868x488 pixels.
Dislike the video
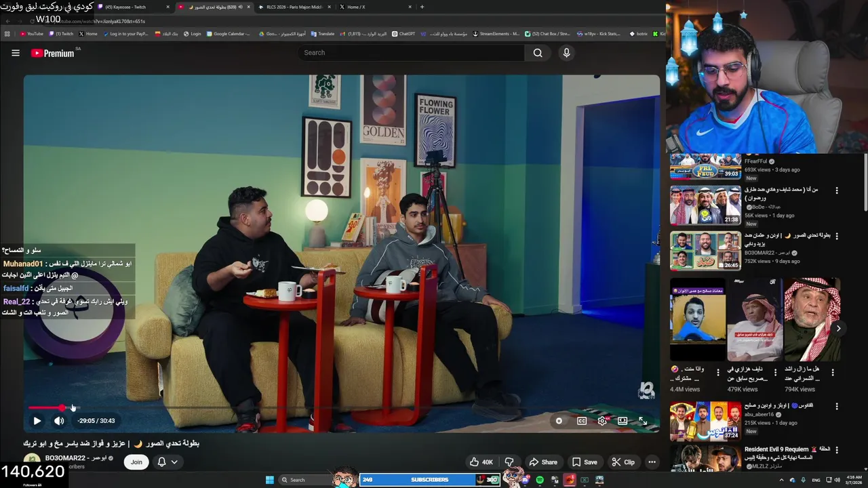point(509,462)
